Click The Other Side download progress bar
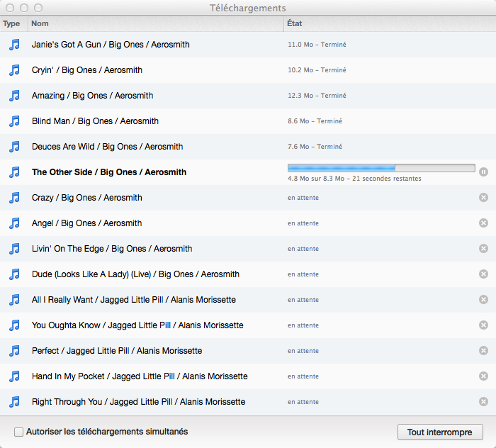Image resolution: width=496 pixels, height=448 pixels. tap(381, 168)
